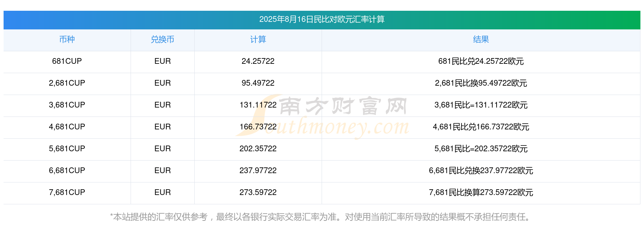
Task: Select the value 202.35722
Action: (x=258, y=149)
